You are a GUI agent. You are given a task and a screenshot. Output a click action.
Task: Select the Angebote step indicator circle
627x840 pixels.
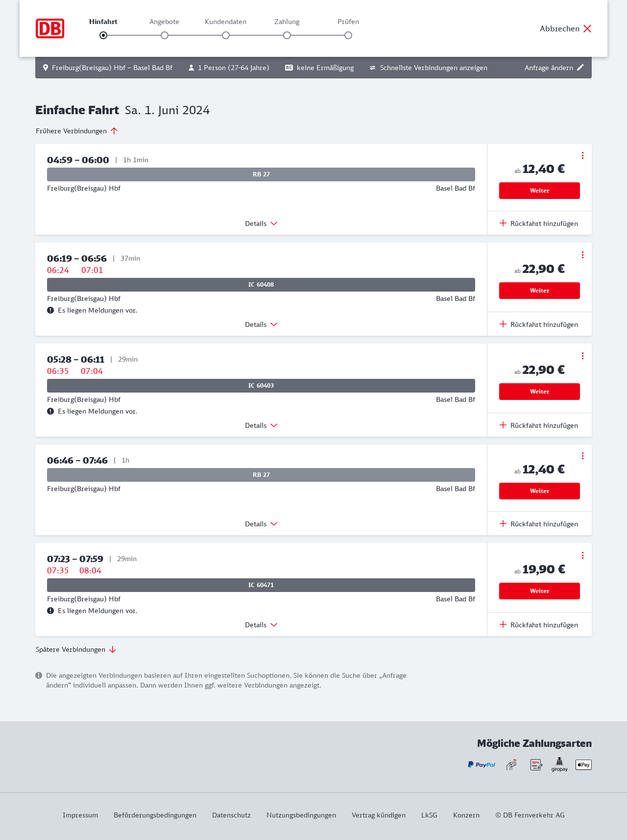(165, 35)
